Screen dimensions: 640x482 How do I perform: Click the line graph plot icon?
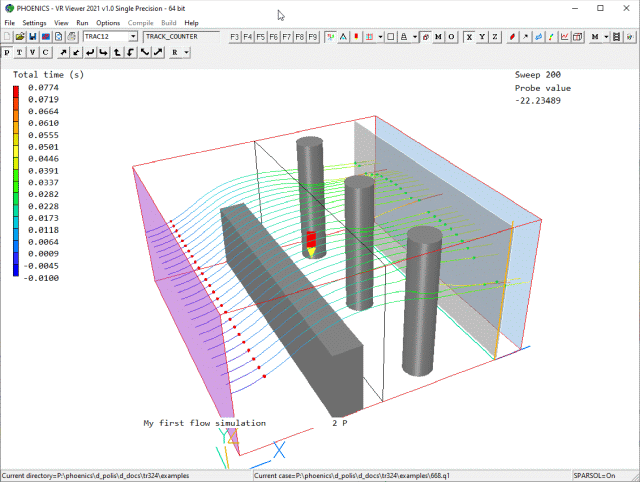click(x=564, y=36)
